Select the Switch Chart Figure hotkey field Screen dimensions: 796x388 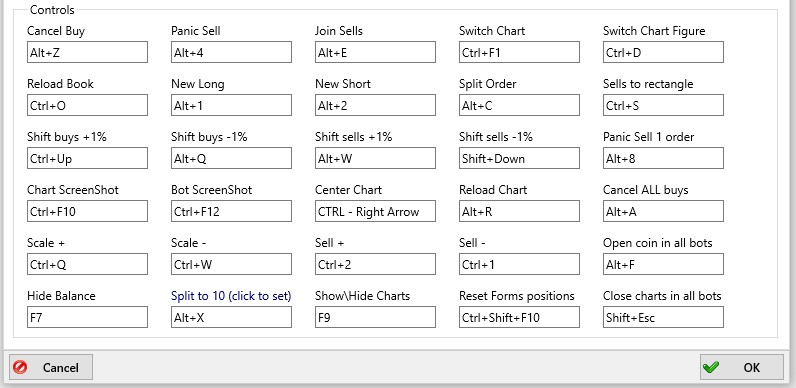(664, 52)
